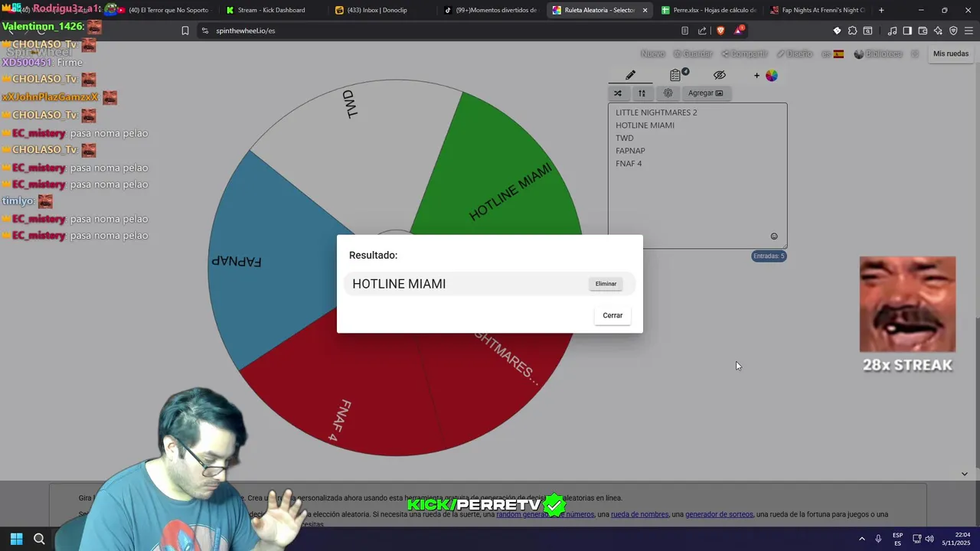Open Brave Shields lion icon
This screenshot has height=551, width=980.
[720, 31]
